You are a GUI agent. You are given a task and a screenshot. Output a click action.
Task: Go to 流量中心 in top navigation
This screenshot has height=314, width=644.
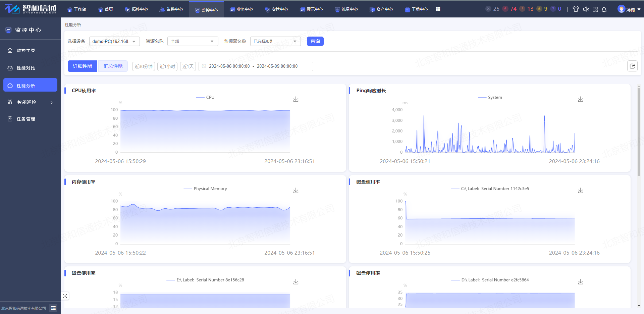pos(346,9)
